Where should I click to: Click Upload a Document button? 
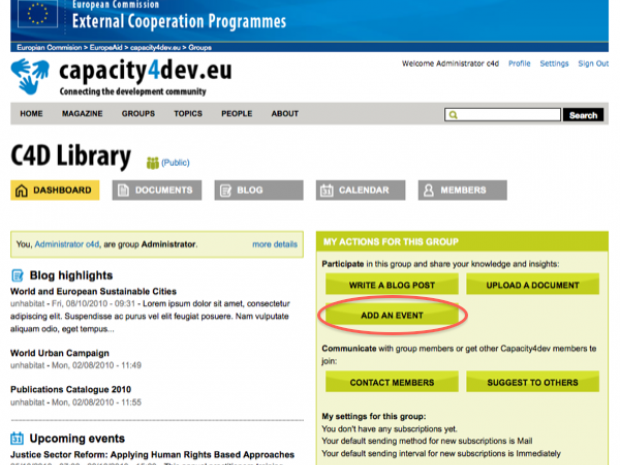coord(532,284)
